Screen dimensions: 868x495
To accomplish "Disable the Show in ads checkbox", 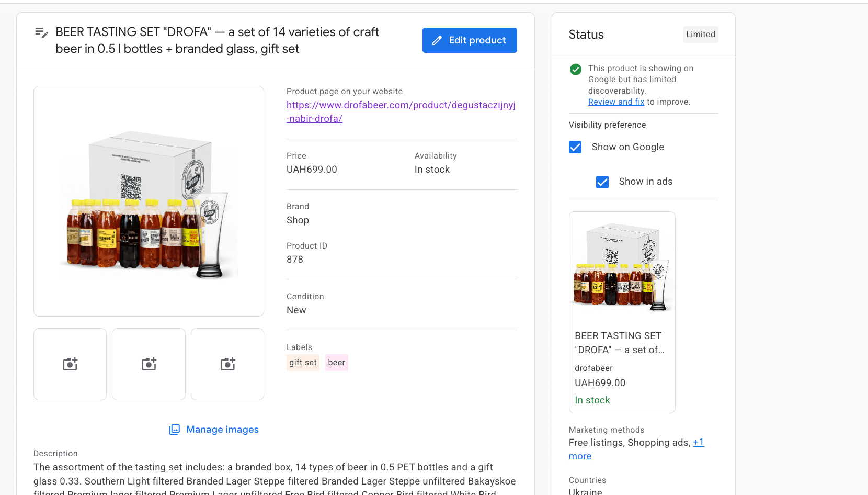I will 602,182.
